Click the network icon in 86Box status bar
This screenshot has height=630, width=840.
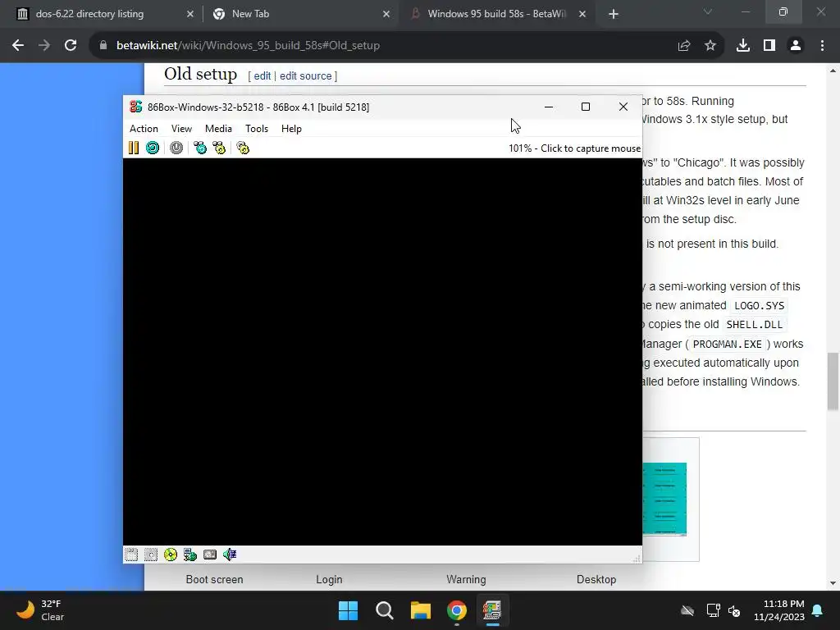coord(190,555)
